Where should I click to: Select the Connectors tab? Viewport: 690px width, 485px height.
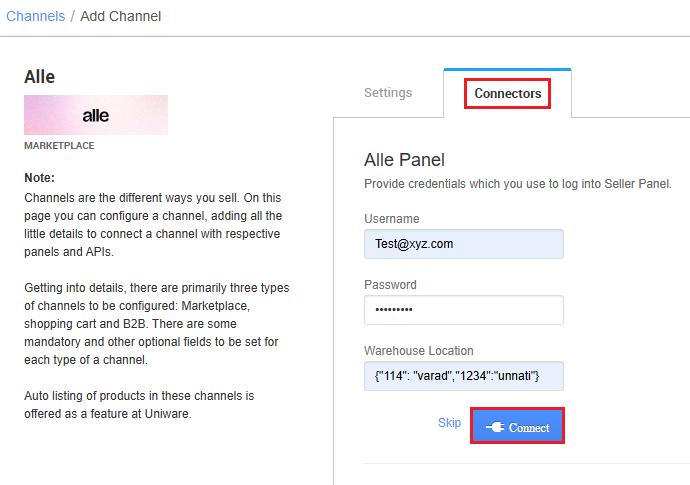(507, 93)
